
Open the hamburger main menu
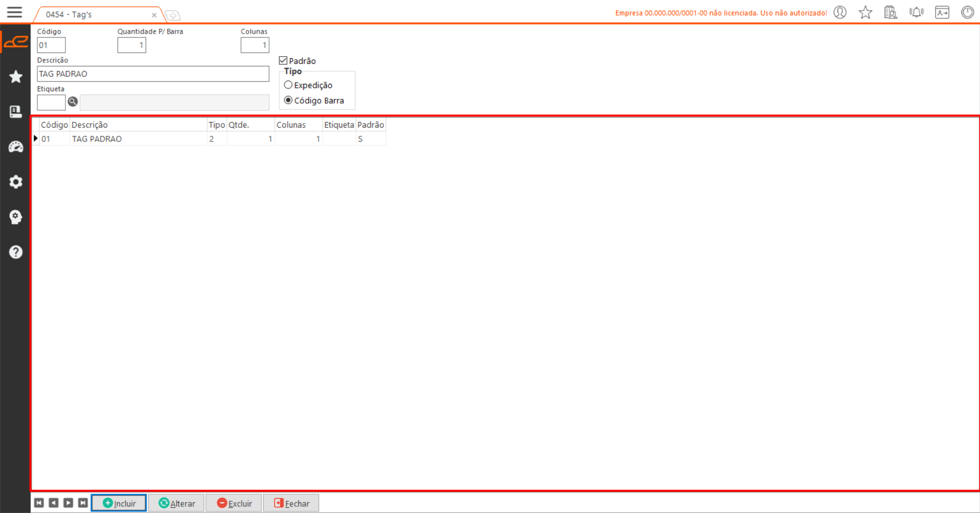tap(14, 12)
